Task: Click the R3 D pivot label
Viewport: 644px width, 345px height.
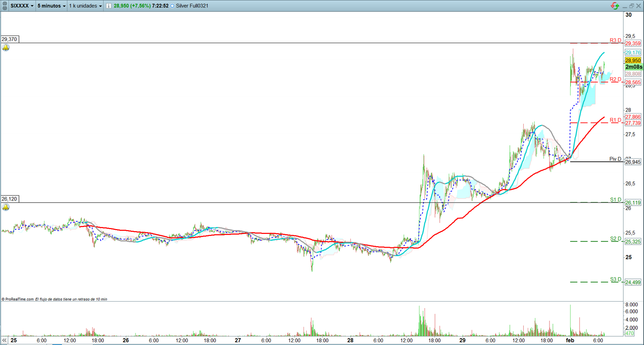Action: tap(615, 40)
